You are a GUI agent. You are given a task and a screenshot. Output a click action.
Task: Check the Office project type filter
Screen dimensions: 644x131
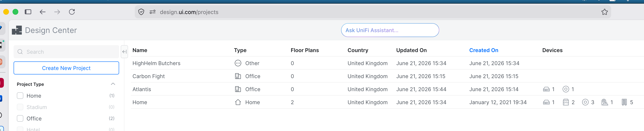click(x=20, y=118)
